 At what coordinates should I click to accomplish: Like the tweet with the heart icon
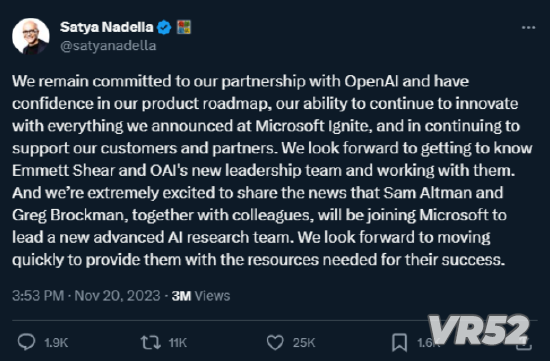point(275,342)
